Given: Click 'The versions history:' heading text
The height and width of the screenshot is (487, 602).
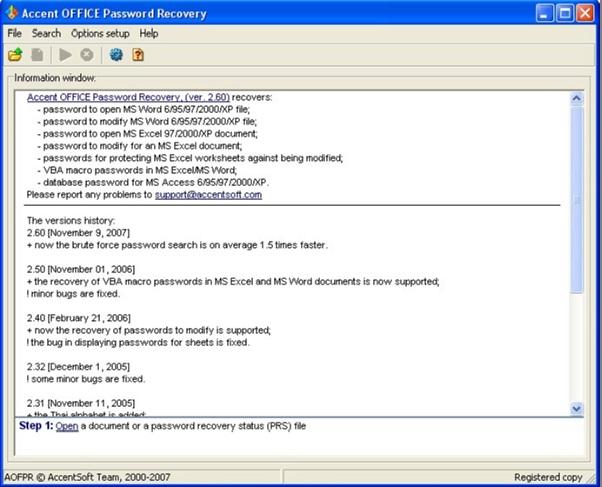Looking at the screenshot, I should (x=71, y=220).
